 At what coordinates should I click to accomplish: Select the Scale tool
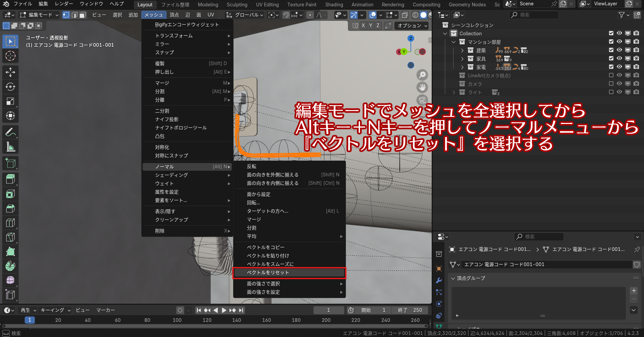click(10, 101)
